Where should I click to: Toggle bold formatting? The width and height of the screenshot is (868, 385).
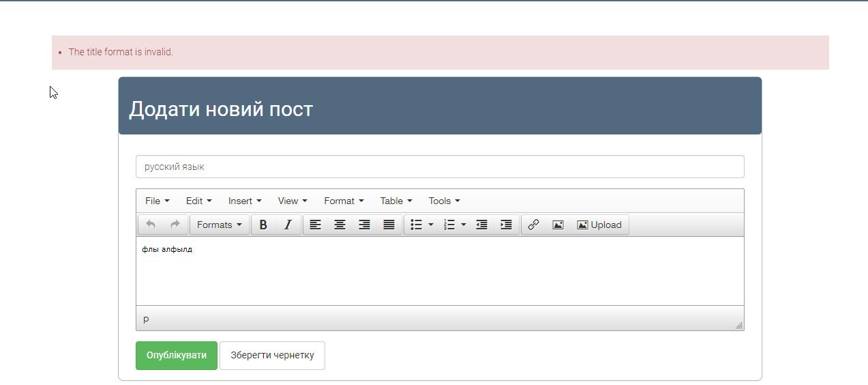263,225
